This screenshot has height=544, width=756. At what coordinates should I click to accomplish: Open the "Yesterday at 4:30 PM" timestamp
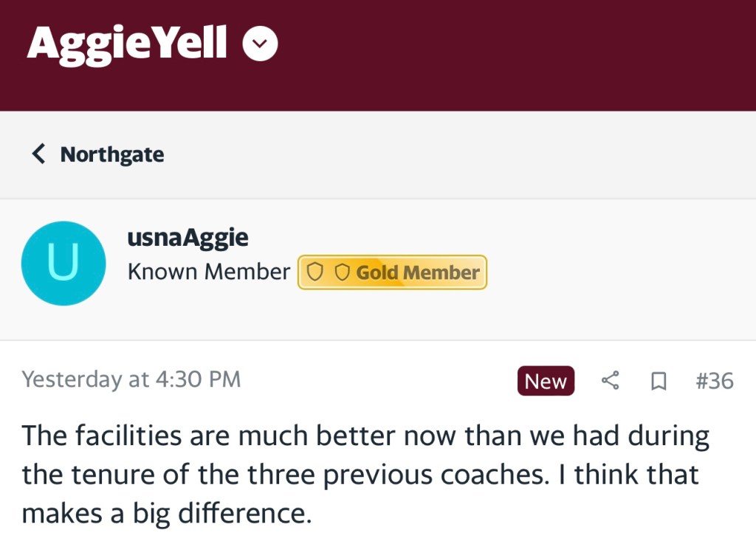click(x=131, y=379)
